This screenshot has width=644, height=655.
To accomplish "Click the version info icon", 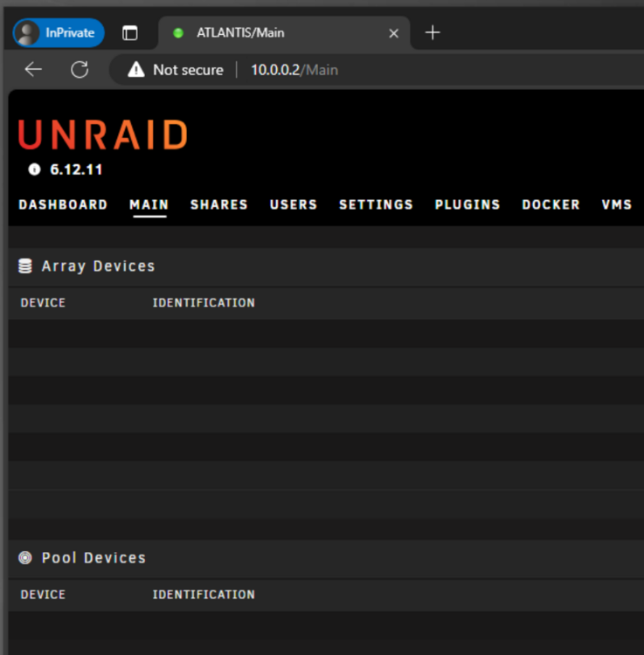I will (34, 169).
